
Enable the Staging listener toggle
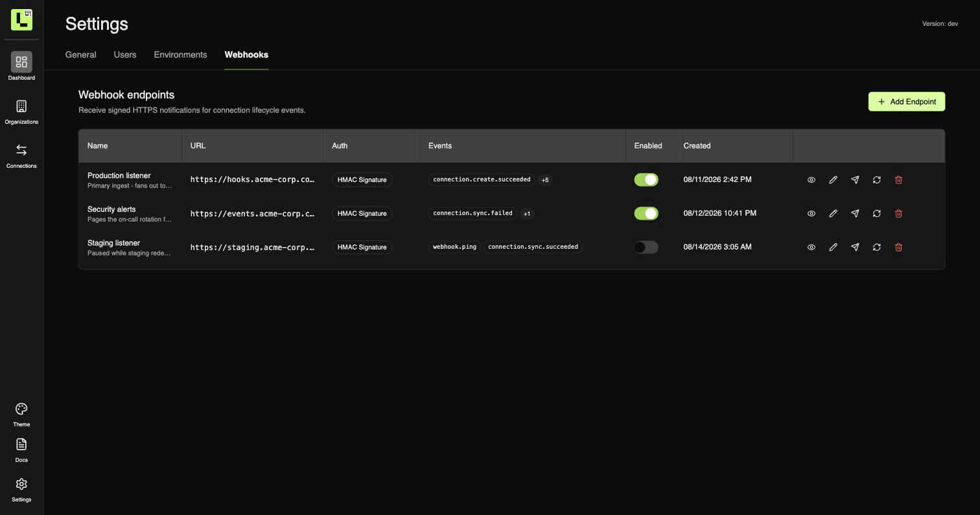tap(646, 247)
